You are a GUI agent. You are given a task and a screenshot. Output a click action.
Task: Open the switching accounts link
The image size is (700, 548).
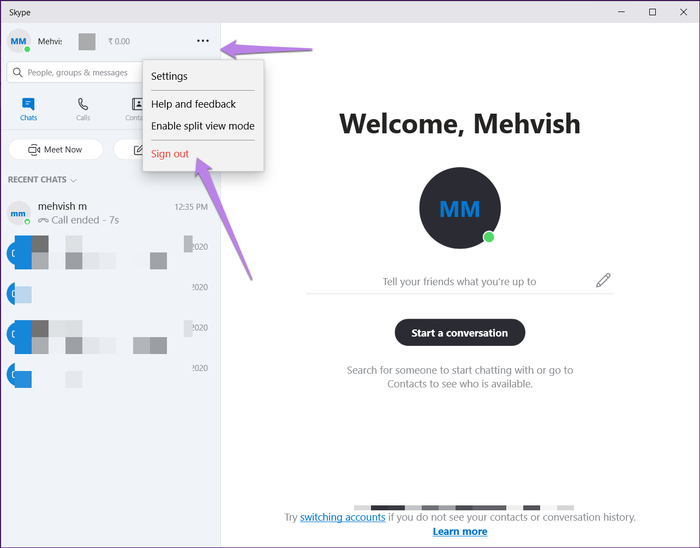click(x=342, y=517)
